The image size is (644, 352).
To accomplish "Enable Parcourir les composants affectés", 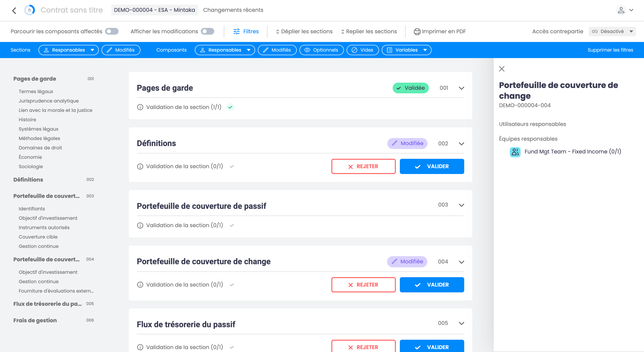I will click(112, 31).
